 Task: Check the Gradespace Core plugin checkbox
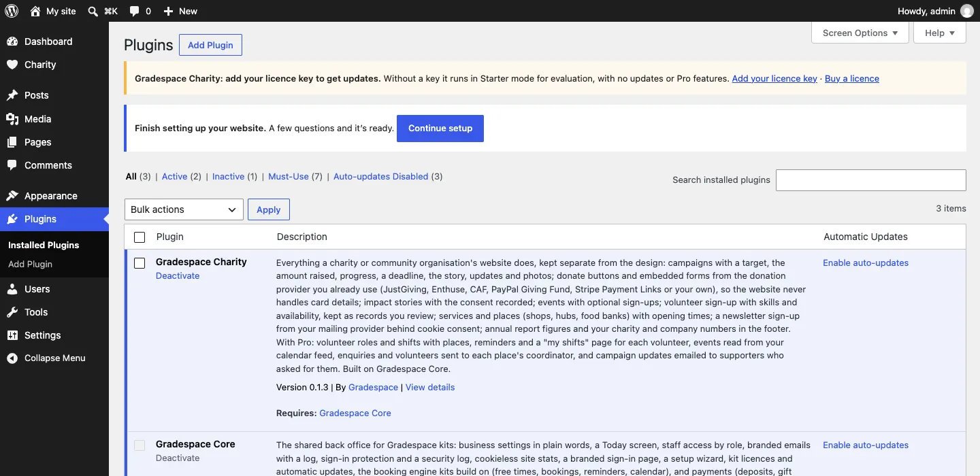tap(140, 445)
